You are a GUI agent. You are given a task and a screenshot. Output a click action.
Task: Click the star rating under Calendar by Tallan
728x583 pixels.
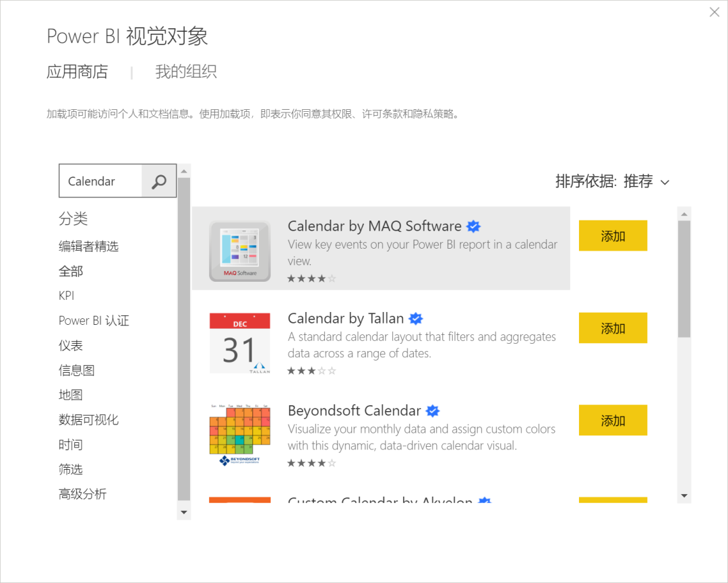pos(311,371)
